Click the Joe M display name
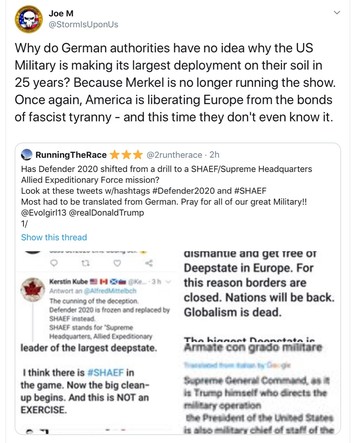Screen dimensions: 362x443 tap(61, 13)
